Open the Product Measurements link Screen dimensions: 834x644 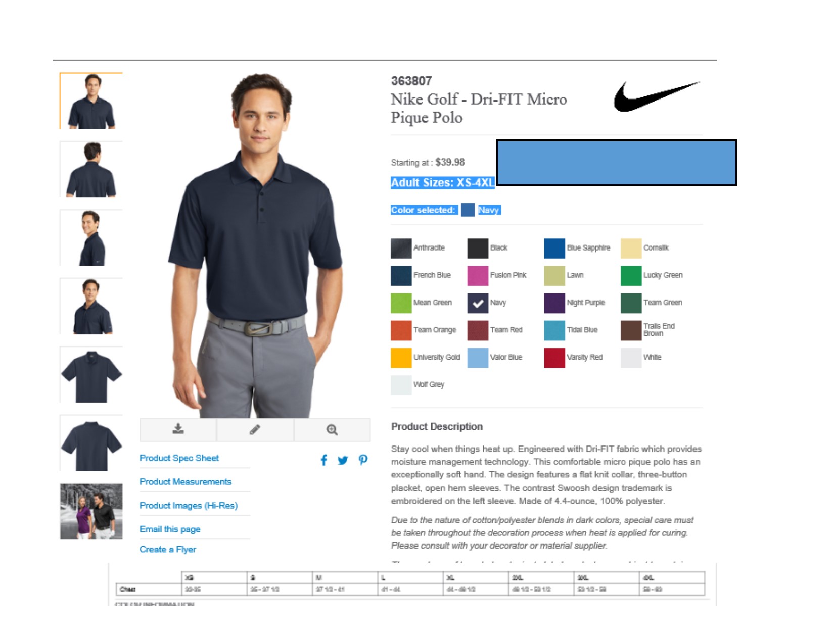tap(186, 481)
